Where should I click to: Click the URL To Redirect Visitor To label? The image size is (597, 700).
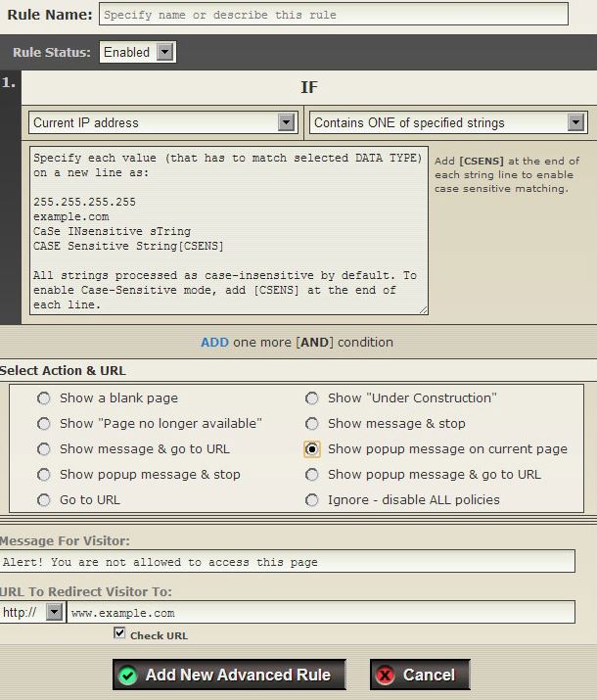coord(86,591)
